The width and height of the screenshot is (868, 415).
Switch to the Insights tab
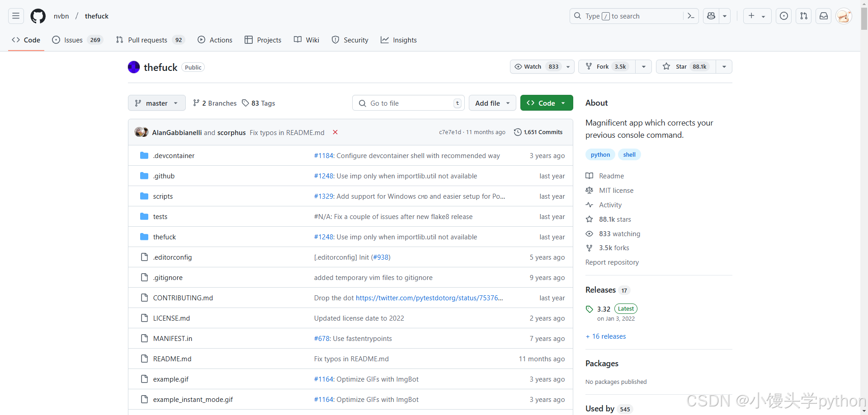click(x=399, y=40)
